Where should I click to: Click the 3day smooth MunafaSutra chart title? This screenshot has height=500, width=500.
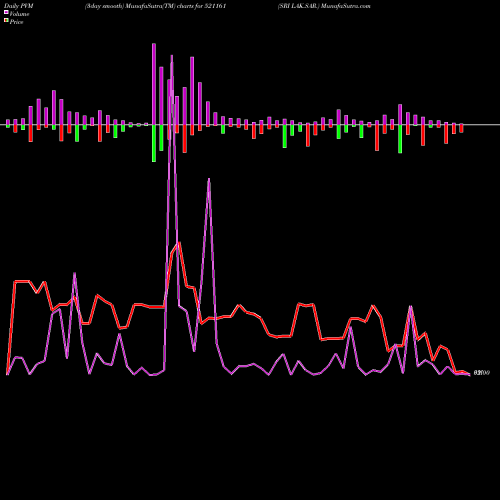tap(155, 6)
